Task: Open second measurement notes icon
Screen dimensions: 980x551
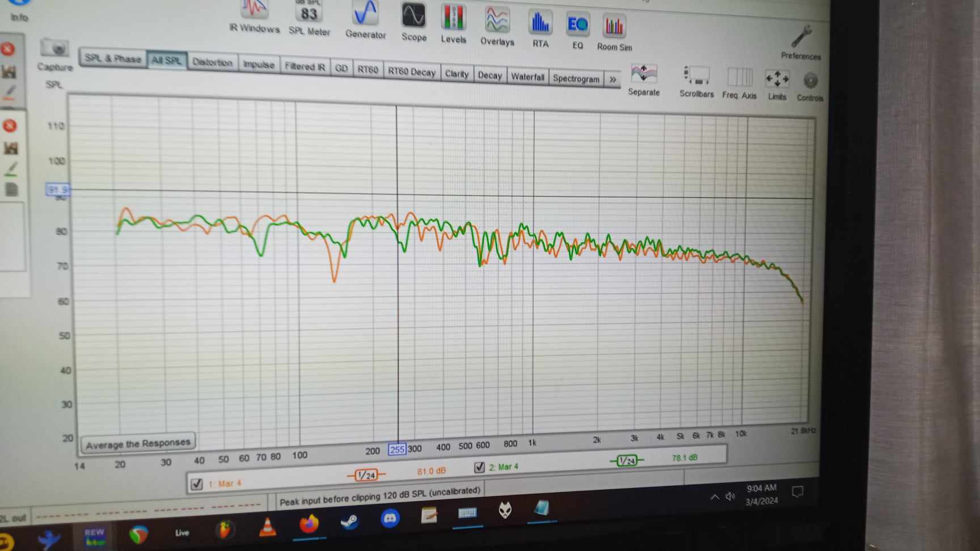Action: tap(11, 189)
